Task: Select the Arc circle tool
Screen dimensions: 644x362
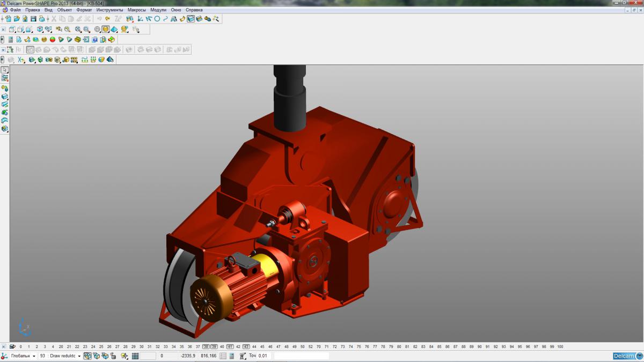Action: [157, 18]
